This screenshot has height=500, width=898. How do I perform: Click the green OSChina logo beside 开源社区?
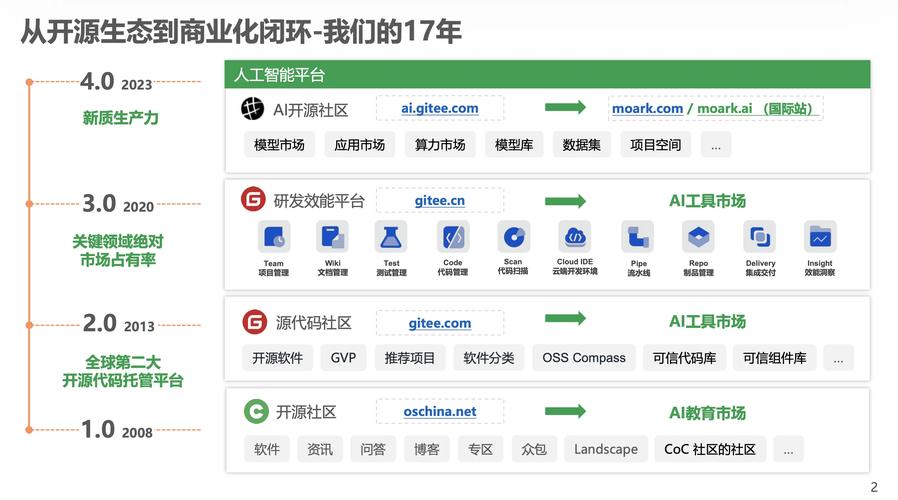click(256, 411)
